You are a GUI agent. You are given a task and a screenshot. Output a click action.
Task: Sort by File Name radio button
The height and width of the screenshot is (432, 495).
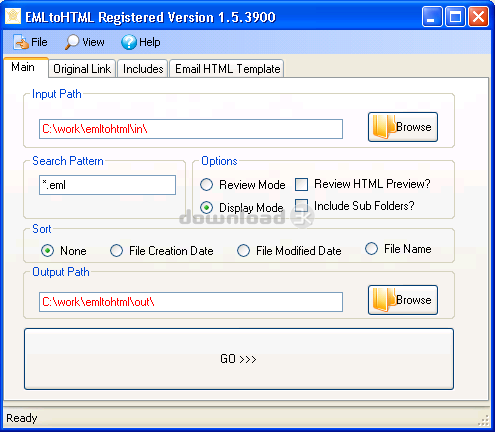pyautogui.click(x=371, y=249)
